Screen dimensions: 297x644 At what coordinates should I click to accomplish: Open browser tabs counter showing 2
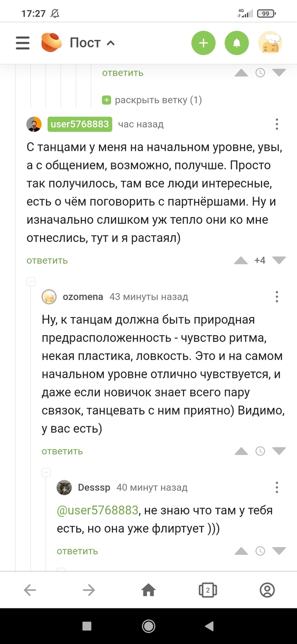207,590
